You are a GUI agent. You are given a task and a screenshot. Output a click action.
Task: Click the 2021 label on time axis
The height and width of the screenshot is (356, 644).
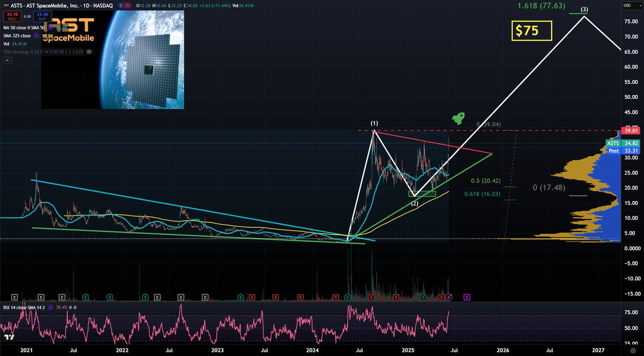tap(27, 350)
